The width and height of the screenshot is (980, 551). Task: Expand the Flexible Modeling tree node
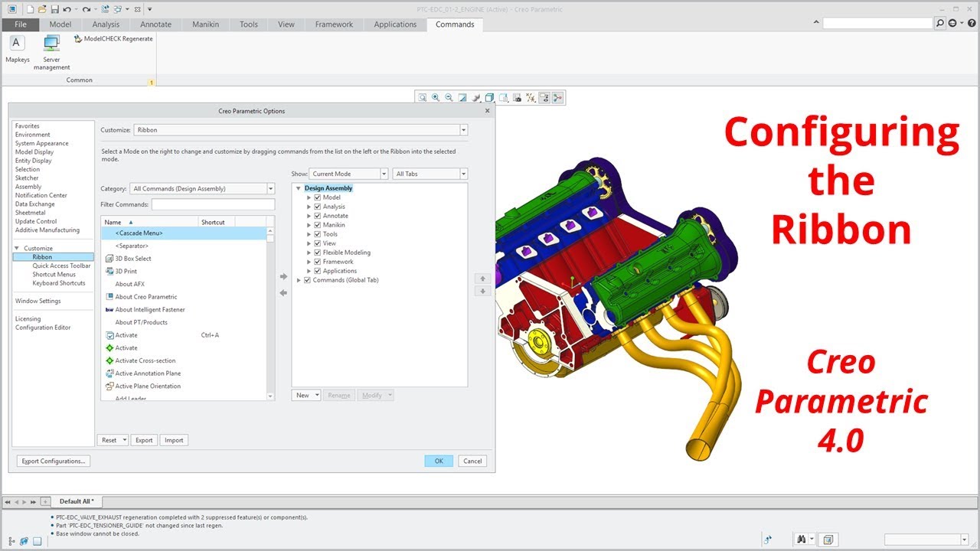pyautogui.click(x=309, y=253)
